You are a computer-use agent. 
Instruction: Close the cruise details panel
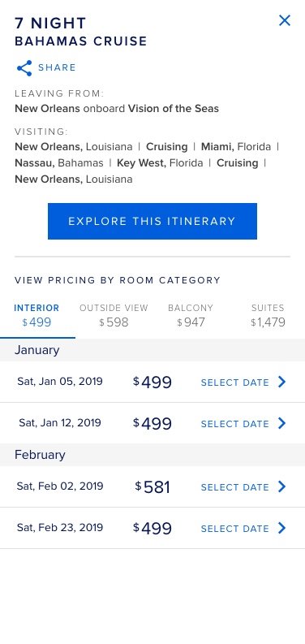coord(285,20)
